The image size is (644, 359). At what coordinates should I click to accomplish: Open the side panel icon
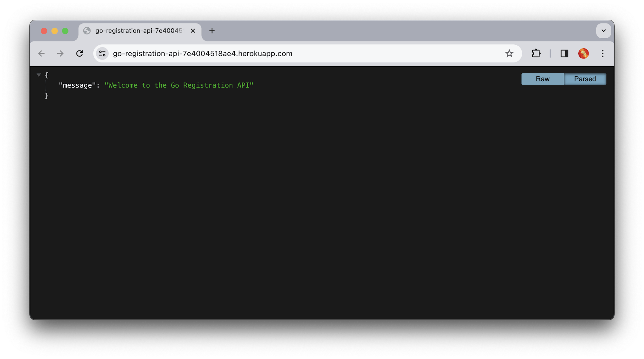point(564,53)
